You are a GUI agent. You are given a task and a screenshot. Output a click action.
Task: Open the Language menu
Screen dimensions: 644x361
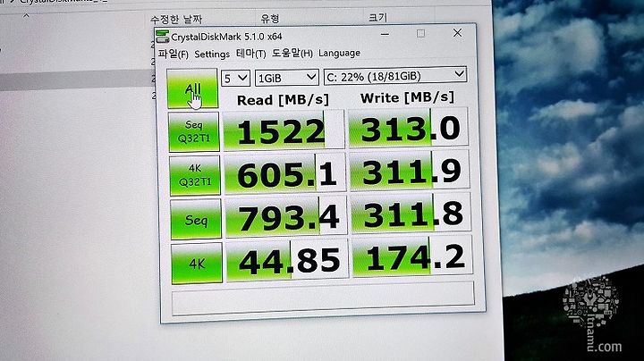point(339,53)
